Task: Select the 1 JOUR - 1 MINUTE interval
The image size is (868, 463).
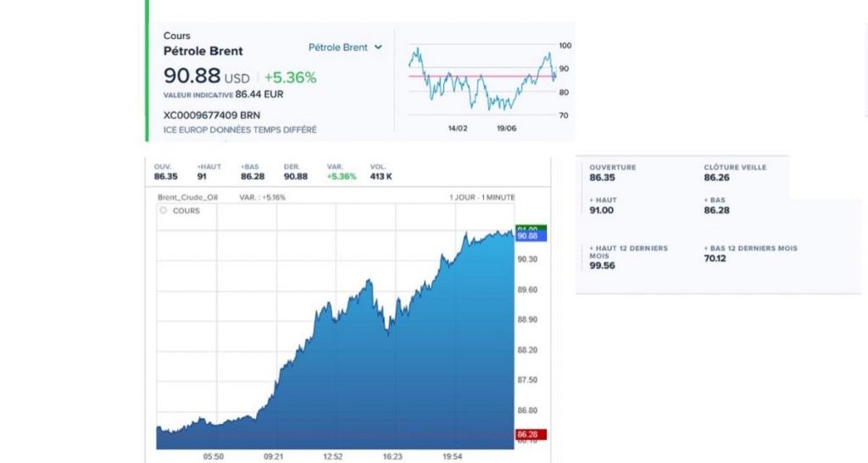Action: coord(481,198)
